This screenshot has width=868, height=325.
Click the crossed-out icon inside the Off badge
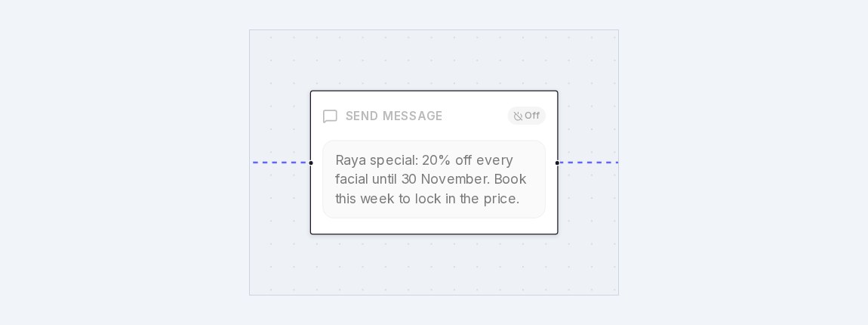[518, 116]
